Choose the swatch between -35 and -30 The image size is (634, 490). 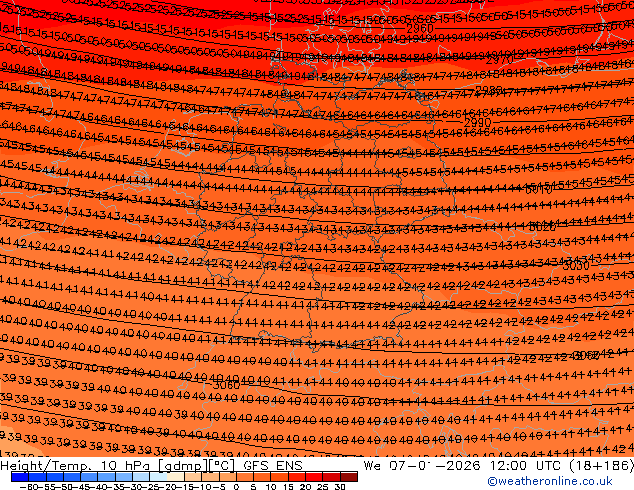coord(124,477)
